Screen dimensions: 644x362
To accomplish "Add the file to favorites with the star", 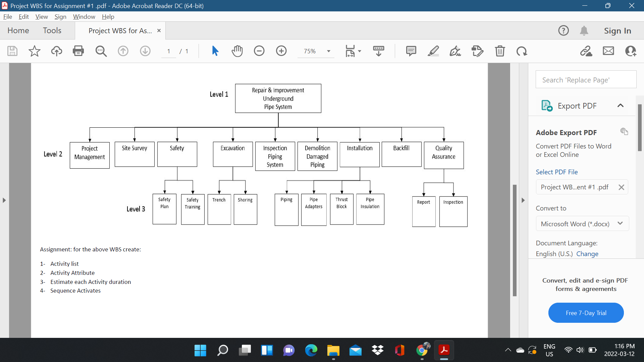I will (x=34, y=51).
